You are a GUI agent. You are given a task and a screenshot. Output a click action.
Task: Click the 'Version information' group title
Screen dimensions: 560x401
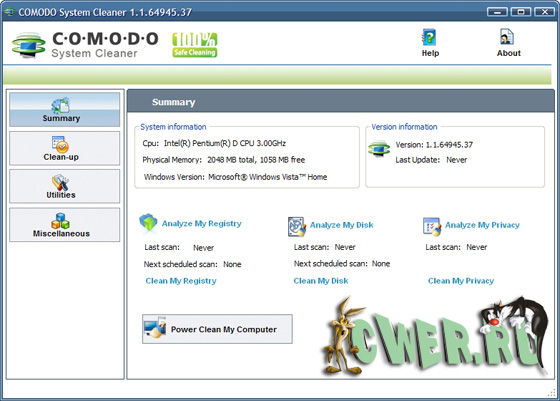404,127
